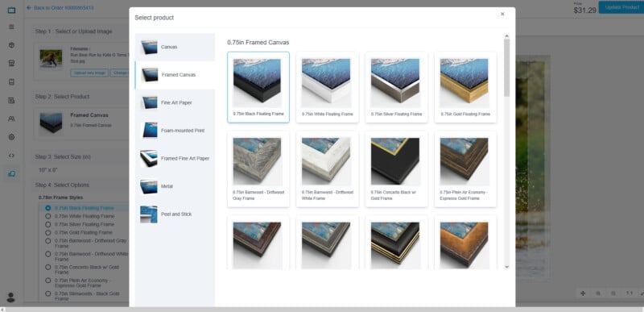Select Gold Floating Frame radio in background page
644x312 pixels.
point(48,233)
